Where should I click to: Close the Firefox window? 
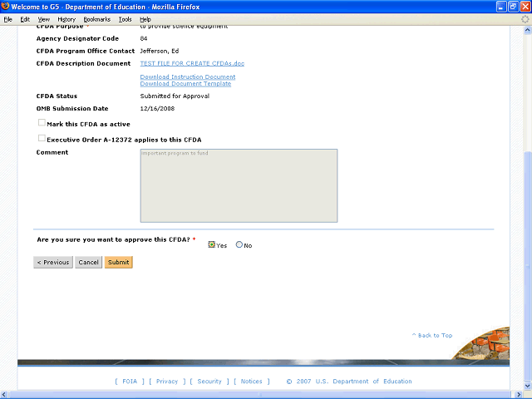525,7
